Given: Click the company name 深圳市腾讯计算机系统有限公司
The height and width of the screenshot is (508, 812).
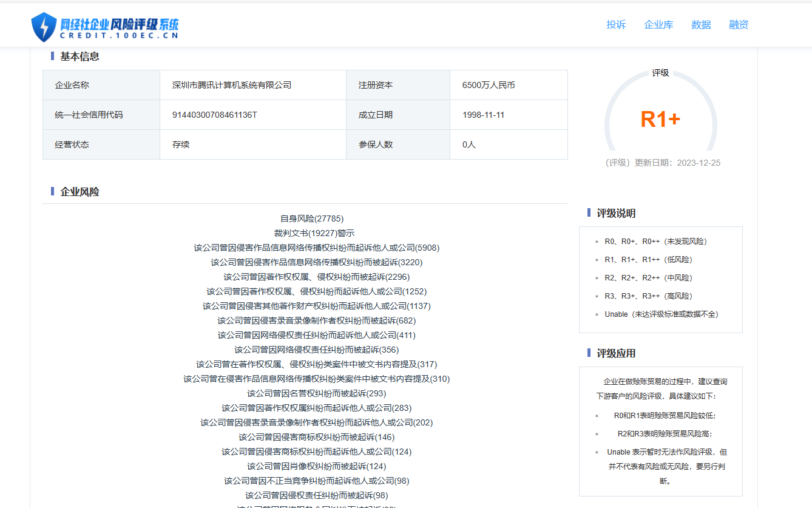Looking at the screenshot, I should (232, 85).
